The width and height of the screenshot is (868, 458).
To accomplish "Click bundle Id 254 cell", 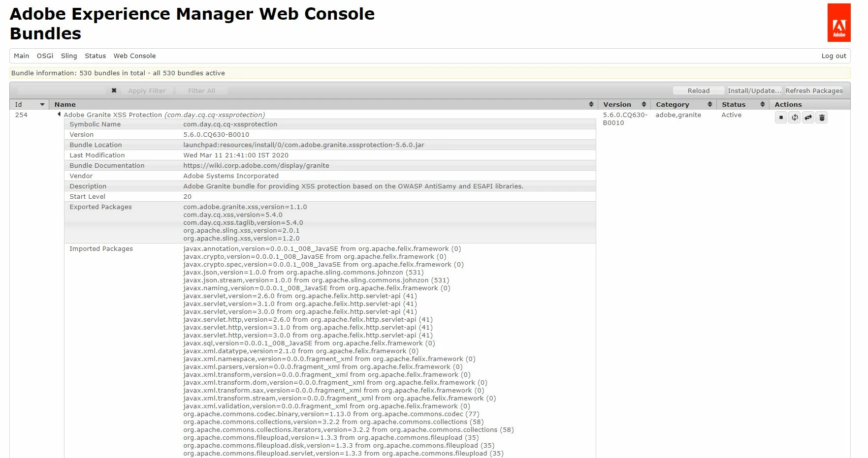I will point(21,115).
